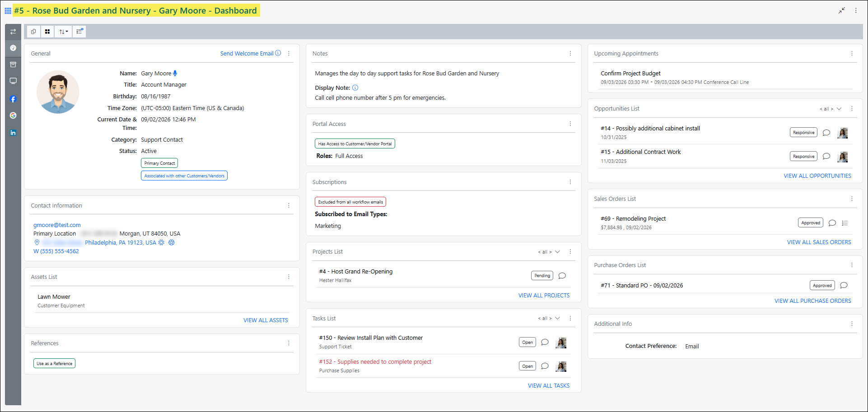This screenshot has width=868, height=412.
Task: Open the Subscriptions panel three-dot menu
Action: click(x=570, y=182)
